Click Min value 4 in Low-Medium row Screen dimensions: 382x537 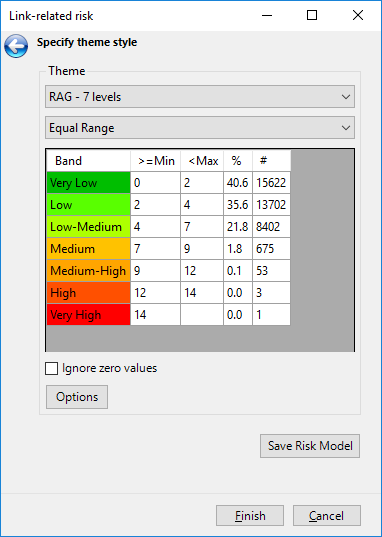pos(156,227)
